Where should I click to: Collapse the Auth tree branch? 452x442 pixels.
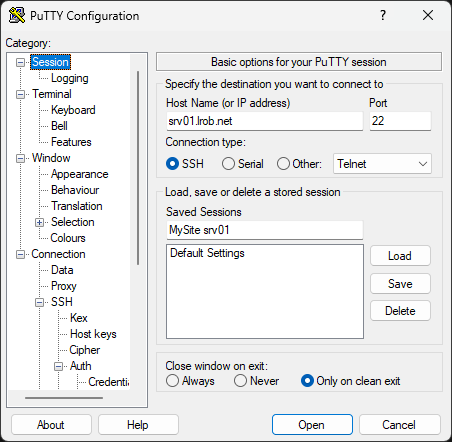[59, 366]
